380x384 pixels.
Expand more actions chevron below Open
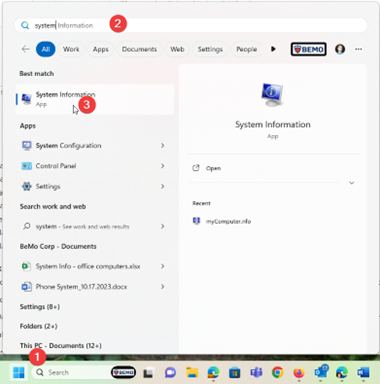point(352,183)
